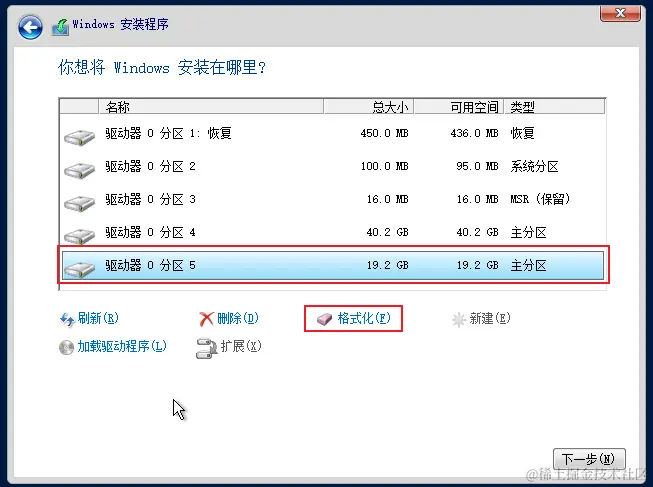Click the red X 删除 icon

(206, 319)
